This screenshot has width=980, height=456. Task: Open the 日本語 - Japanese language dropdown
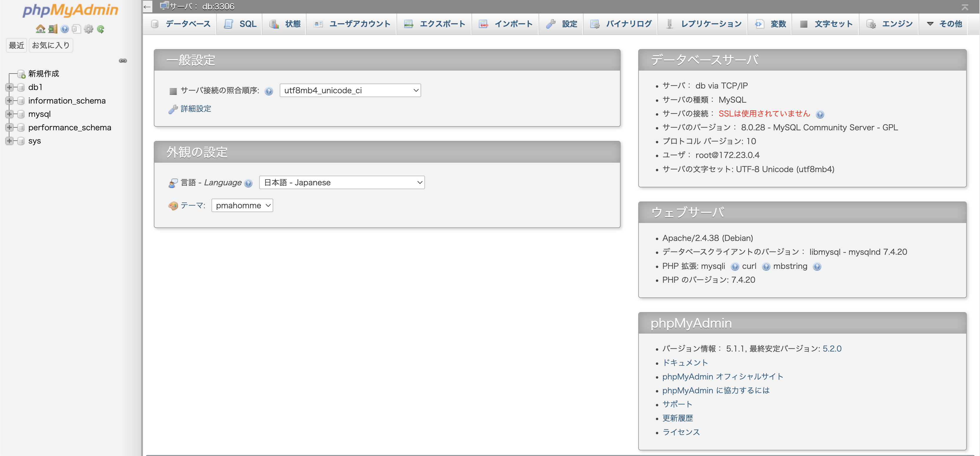[x=342, y=182]
